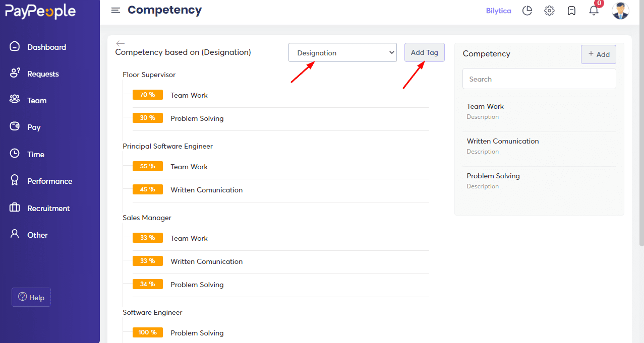Click the Performance award icon
Viewport: 644px width, 343px height.
point(15,180)
